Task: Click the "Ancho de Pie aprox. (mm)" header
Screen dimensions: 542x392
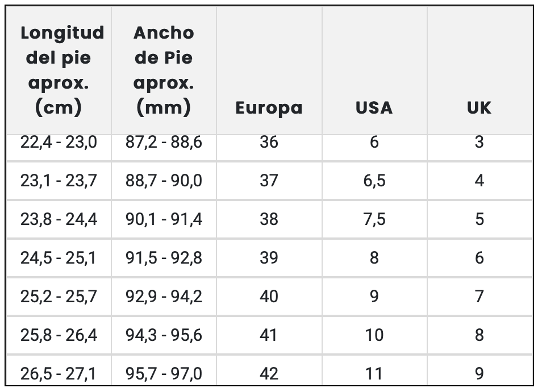Action: 164,70
